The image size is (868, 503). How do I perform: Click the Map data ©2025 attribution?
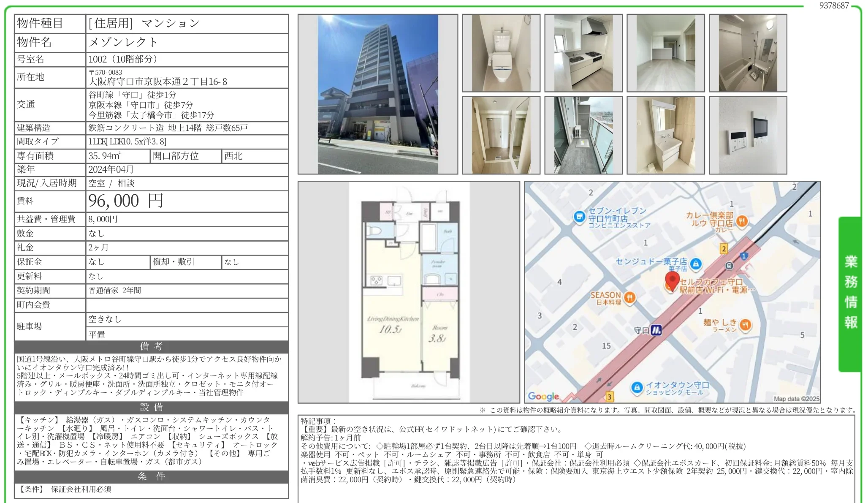click(796, 399)
